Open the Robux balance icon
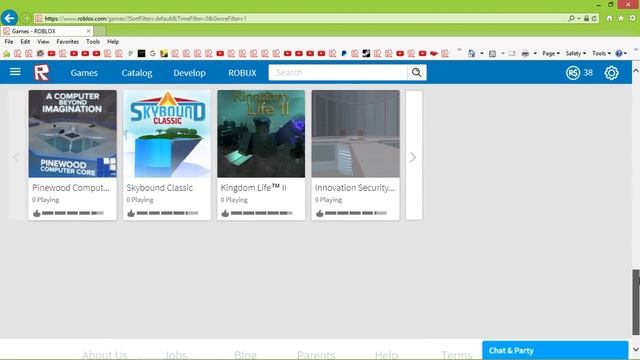 (x=573, y=73)
